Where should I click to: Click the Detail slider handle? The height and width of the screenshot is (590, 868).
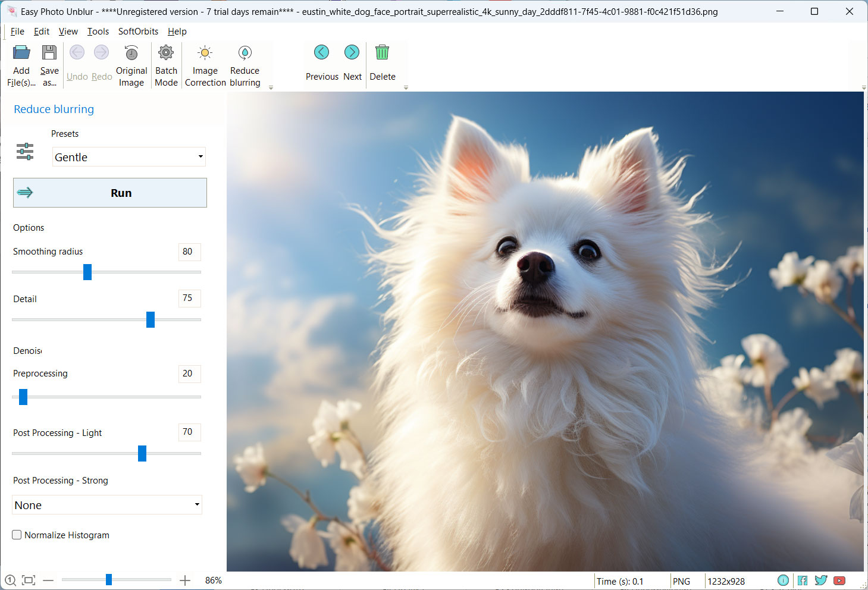[151, 319]
